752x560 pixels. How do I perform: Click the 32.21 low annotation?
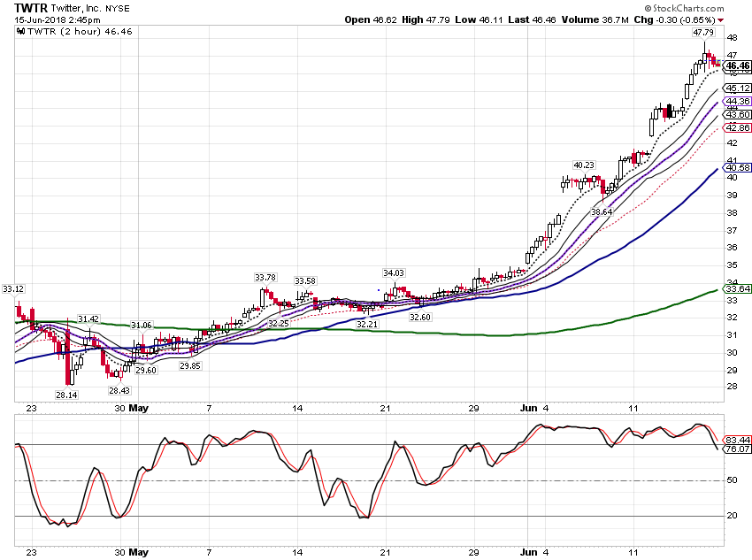367,324
